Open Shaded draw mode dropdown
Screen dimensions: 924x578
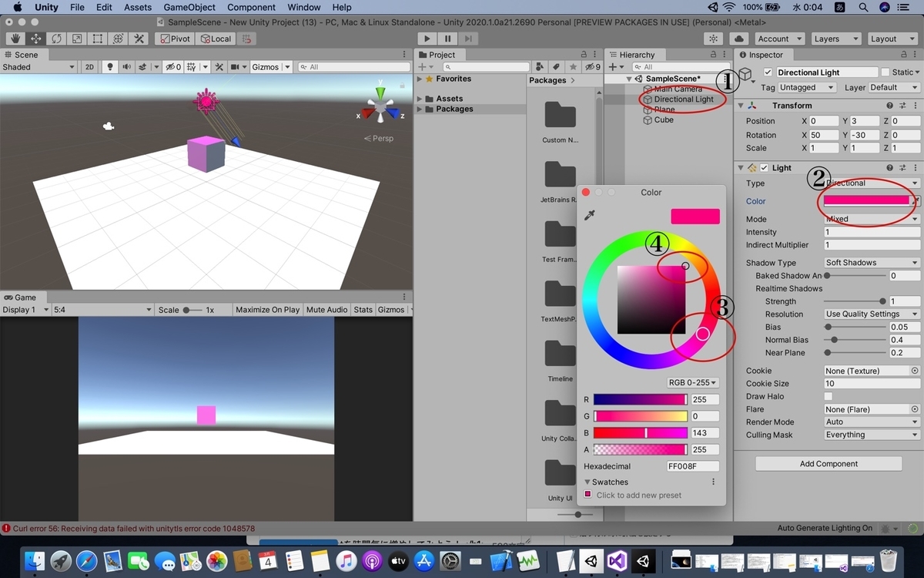(x=38, y=67)
